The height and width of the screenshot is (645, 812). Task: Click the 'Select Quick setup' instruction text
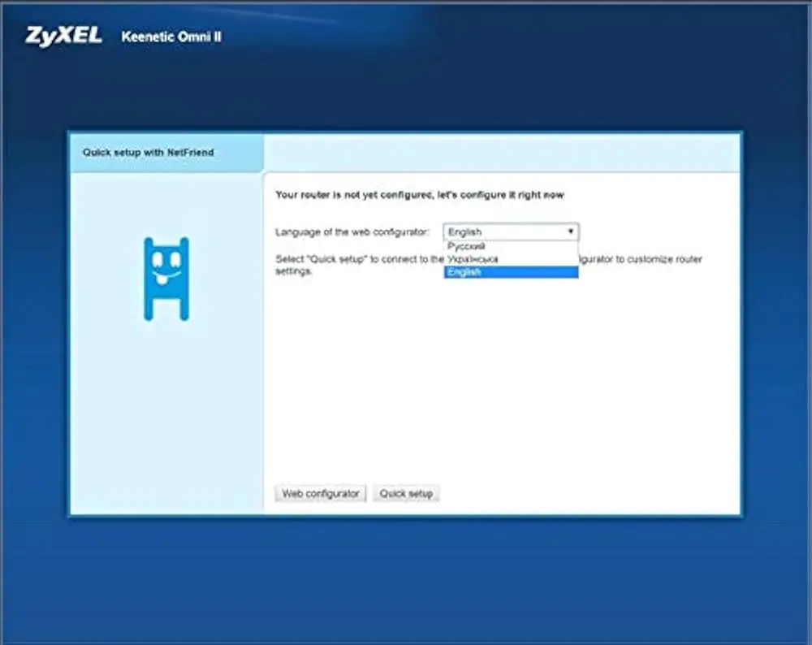coord(357,260)
